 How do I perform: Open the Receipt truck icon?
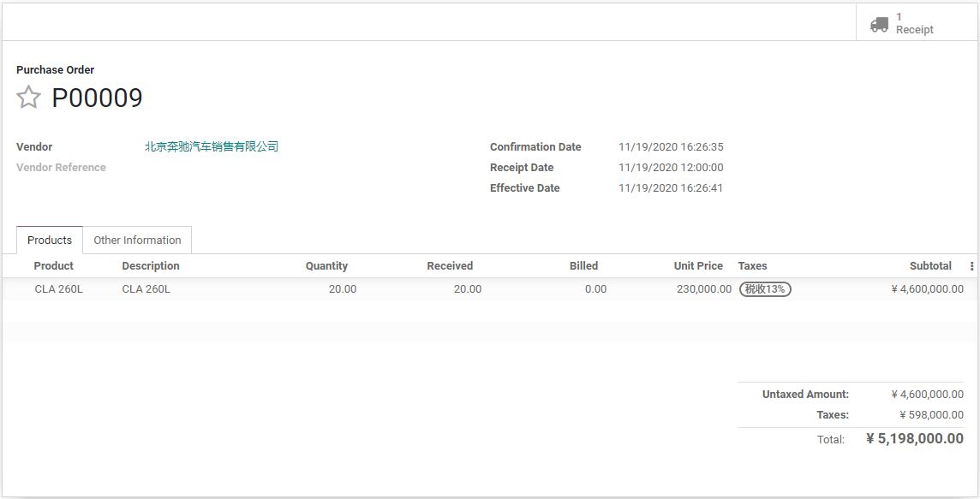(879, 24)
